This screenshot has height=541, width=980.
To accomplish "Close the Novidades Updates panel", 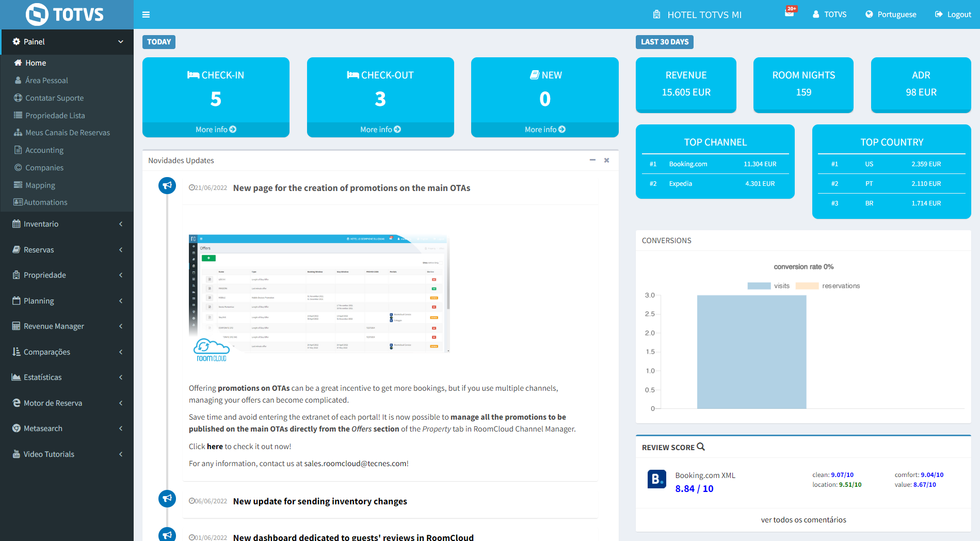I will click(x=607, y=161).
